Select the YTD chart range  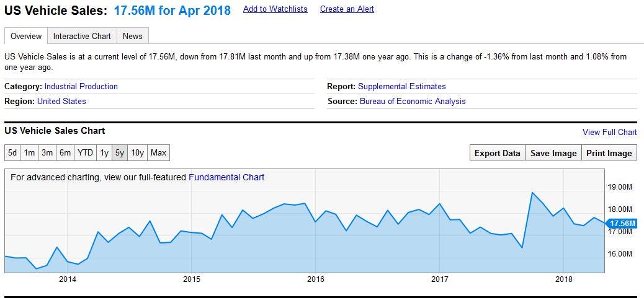click(x=85, y=152)
